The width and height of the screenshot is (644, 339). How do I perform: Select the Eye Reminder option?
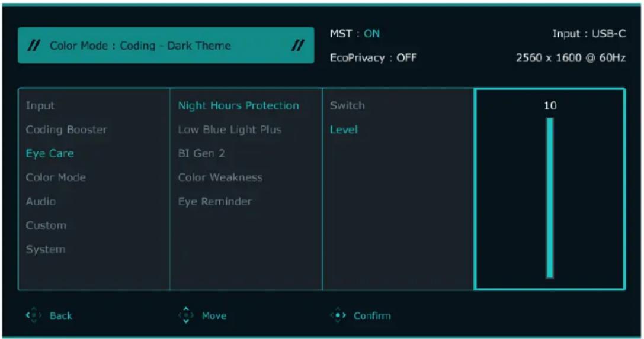[215, 201]
